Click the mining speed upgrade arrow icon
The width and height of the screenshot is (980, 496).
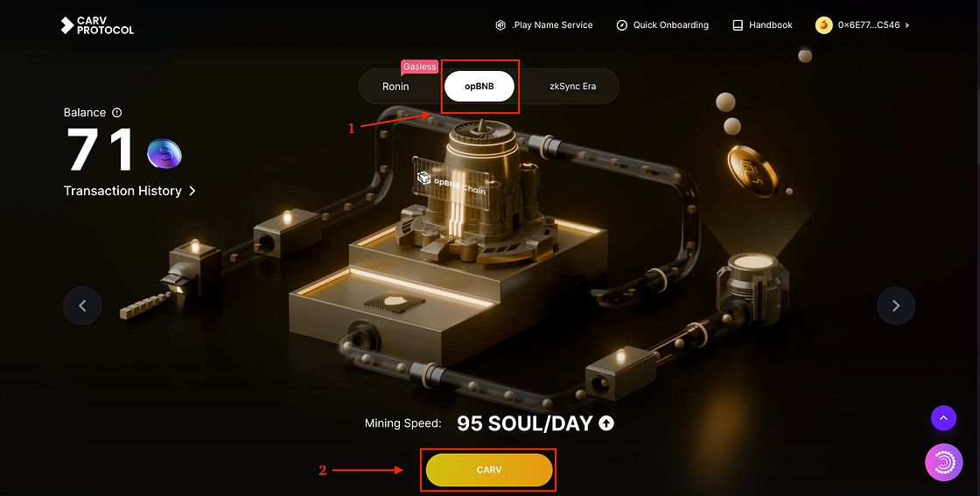606,423
